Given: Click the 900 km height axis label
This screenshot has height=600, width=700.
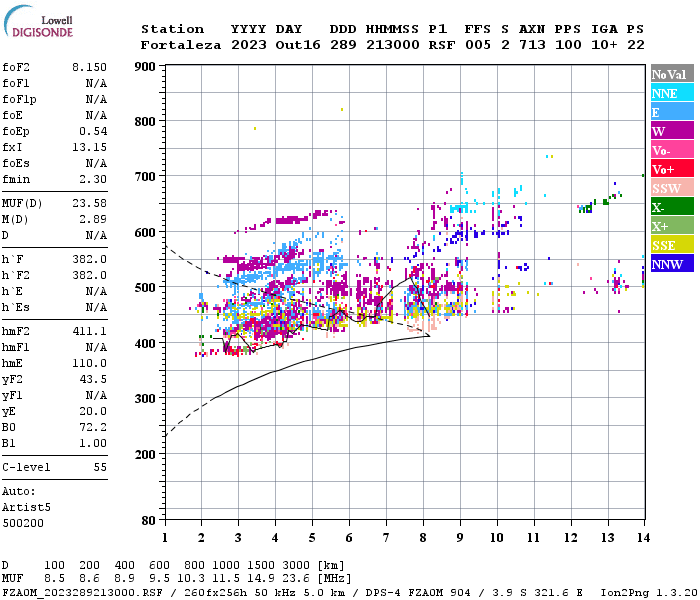Looking at the screenshot, I should pyautogui.click(x=145, y=67).
